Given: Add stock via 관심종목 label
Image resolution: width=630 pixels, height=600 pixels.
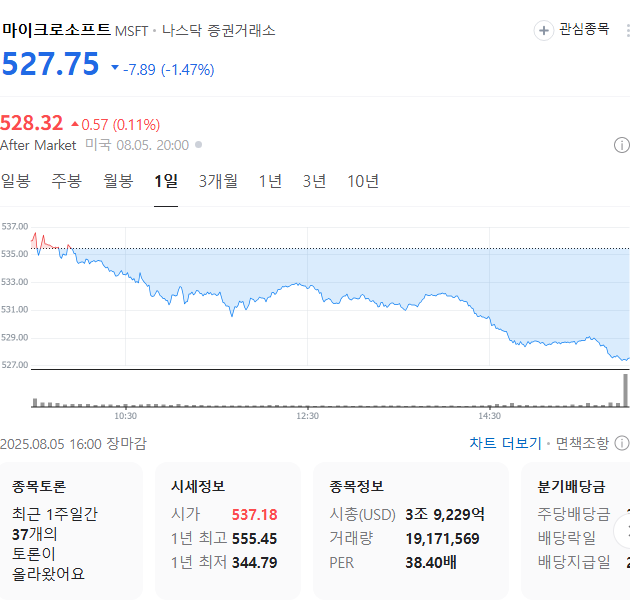Looking at the screenshot, I should 584,29.
